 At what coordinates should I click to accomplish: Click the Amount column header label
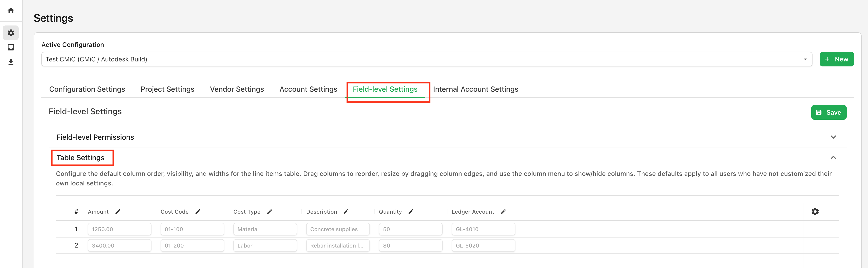click(98, 212)
